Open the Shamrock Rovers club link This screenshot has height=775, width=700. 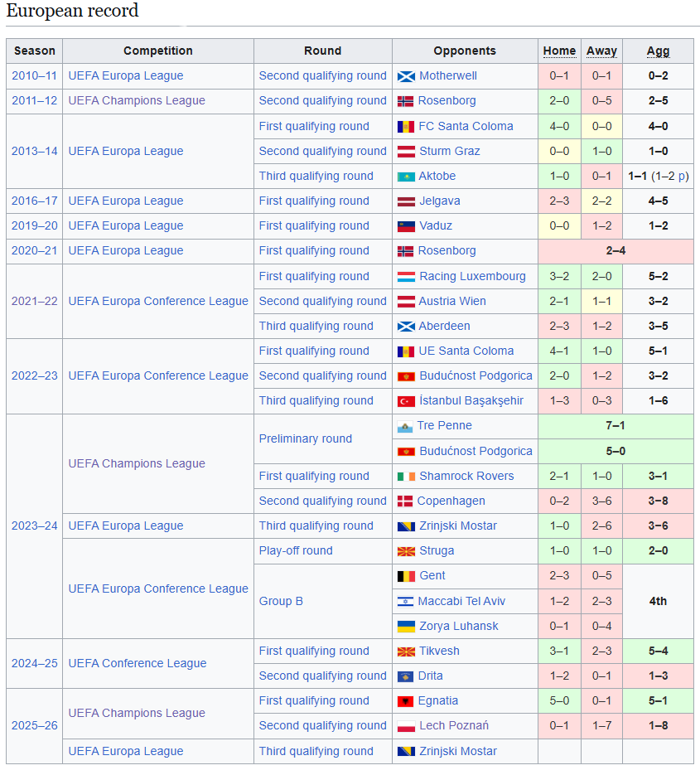467,476
